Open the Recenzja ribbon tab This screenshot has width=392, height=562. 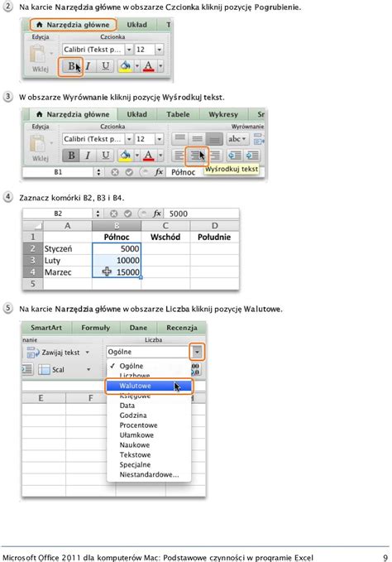(181, 328)
